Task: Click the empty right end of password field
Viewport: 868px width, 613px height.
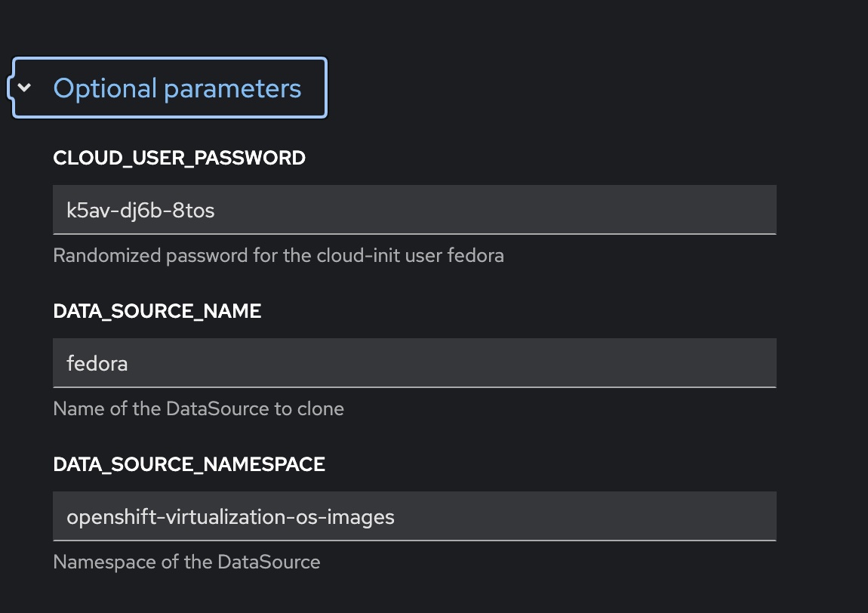Action: (x=679, y=210)
